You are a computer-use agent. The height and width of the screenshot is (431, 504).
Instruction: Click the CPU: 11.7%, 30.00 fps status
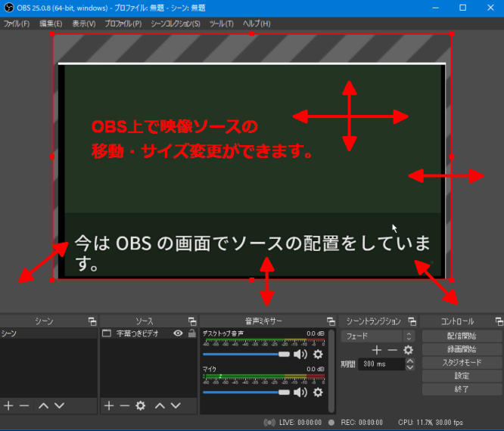[431, 423]
